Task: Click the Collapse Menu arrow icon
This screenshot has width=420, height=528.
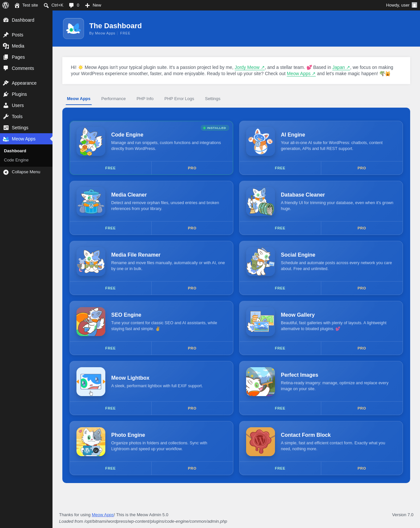Action: tap(6, 172)
